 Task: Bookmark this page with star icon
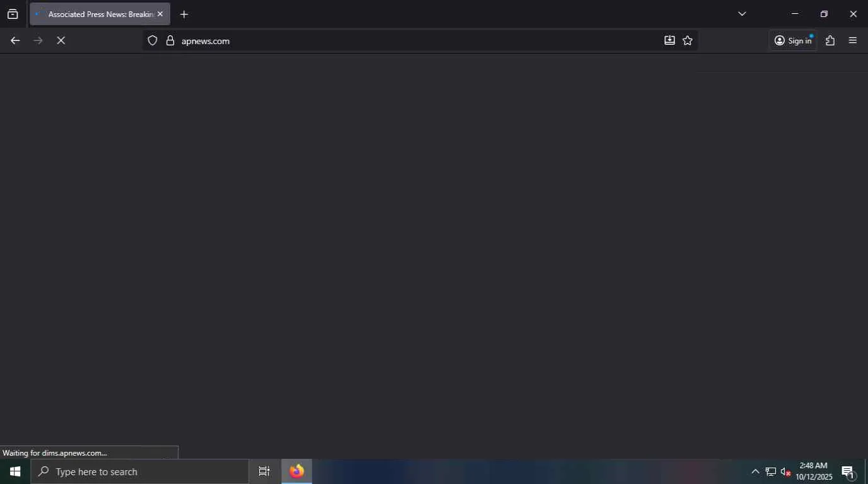688,40
